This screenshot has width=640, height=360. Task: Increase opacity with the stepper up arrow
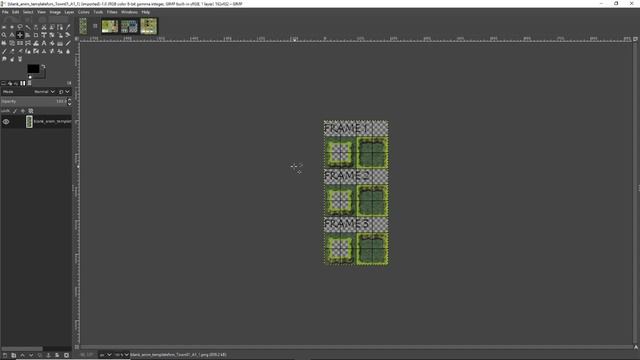pyautogui.click(x=69, y=100)
